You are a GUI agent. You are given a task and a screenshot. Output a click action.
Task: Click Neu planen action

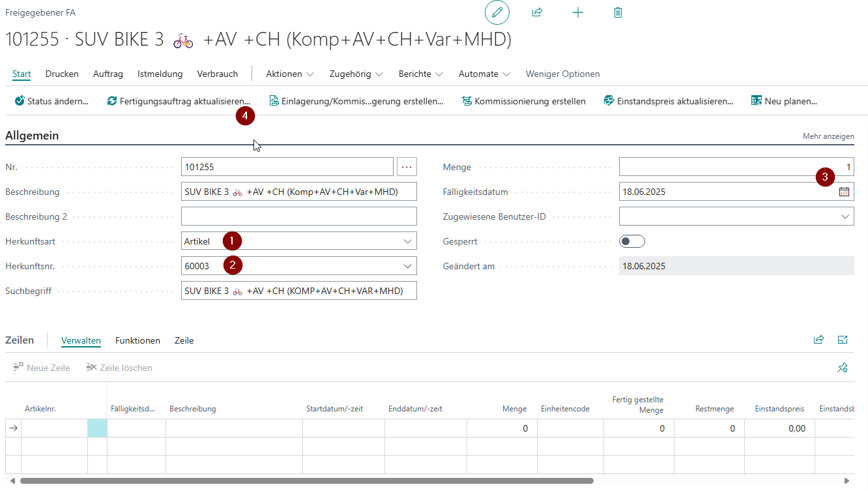point(784,101)
